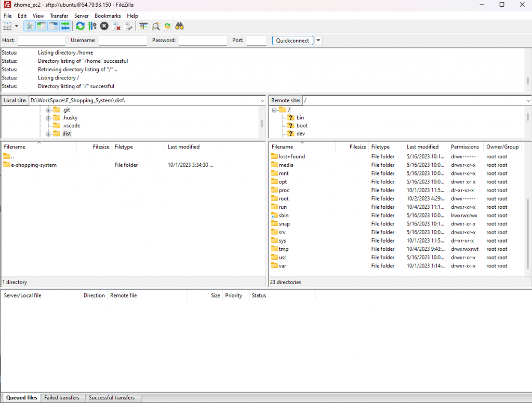
Task: Toggle directory comparison
Action: 156,26
